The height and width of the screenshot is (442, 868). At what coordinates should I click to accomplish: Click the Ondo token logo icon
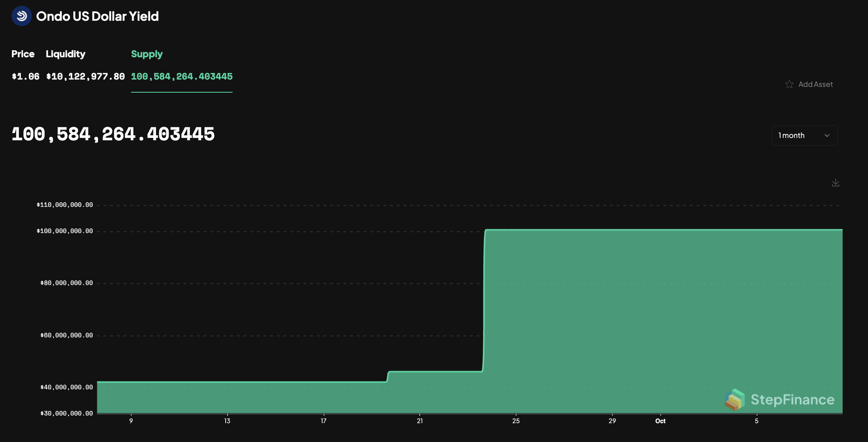(x=22, y=16)
